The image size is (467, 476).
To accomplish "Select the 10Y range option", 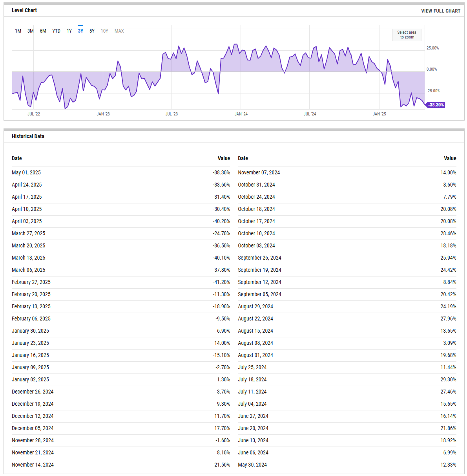I will [104, 31].
